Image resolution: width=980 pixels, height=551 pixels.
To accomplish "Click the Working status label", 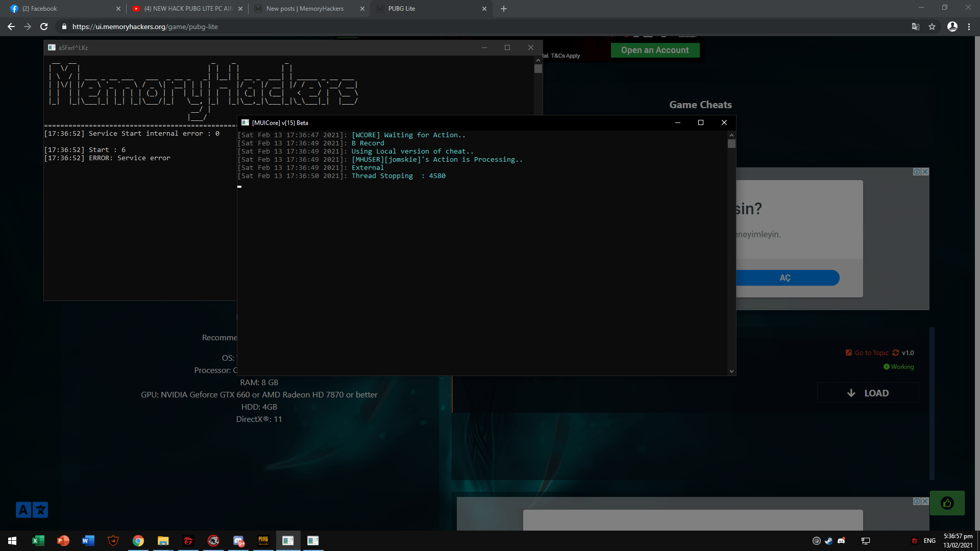I will [902, 367].
